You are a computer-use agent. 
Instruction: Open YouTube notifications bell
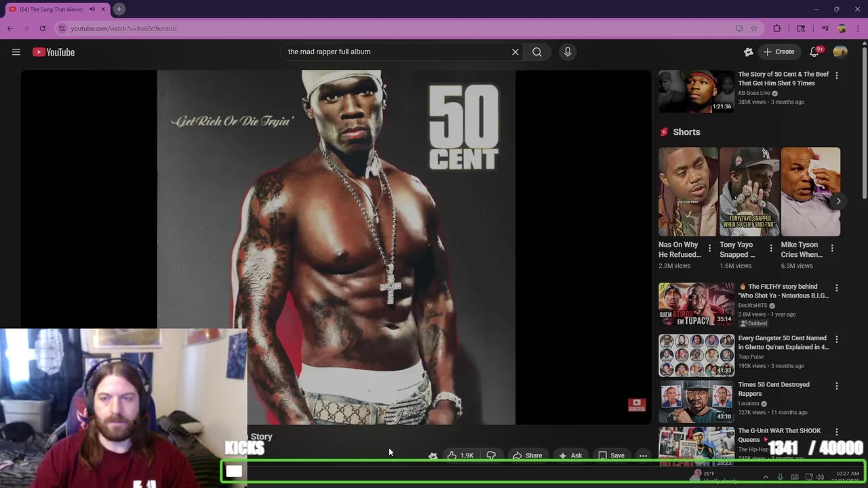tap(815, 52)
